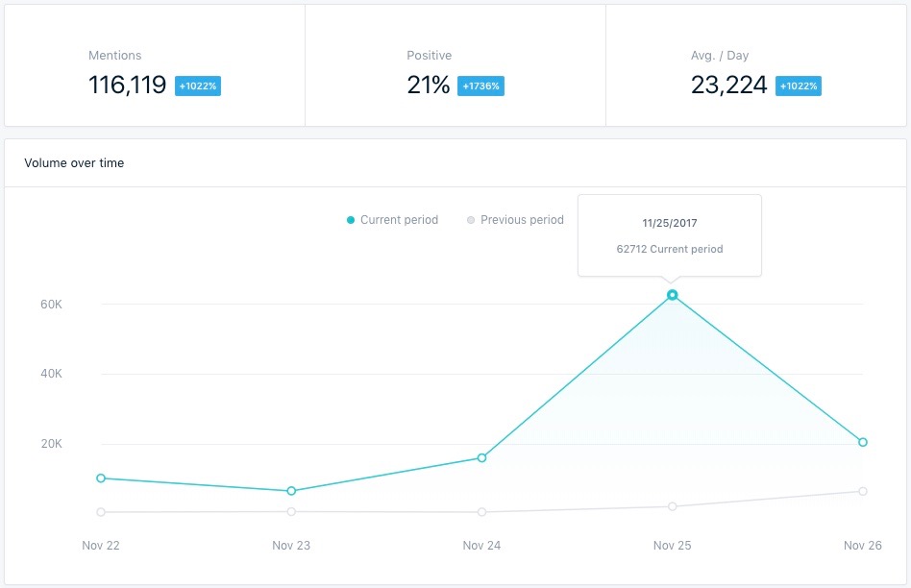Click the Avg. / Day card label
The height and width of the screenshot is (588, 911).
click(x=720, y=55)
